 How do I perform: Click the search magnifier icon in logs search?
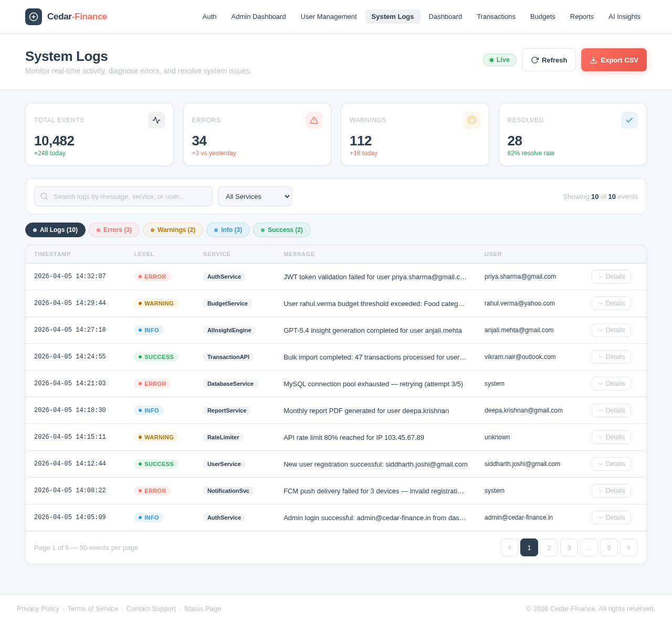44,196
